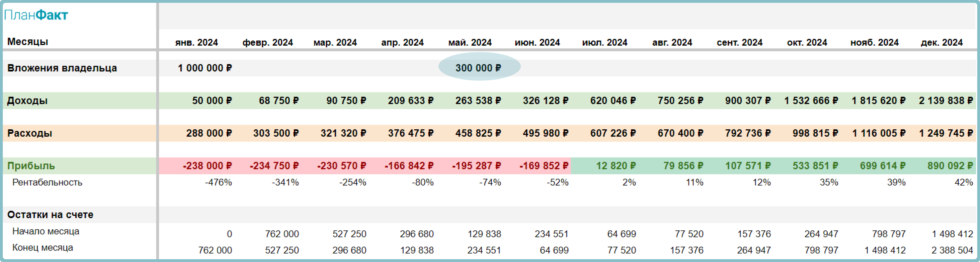Click the -476% profitability cell
The image size is (980, 262).
218,182
